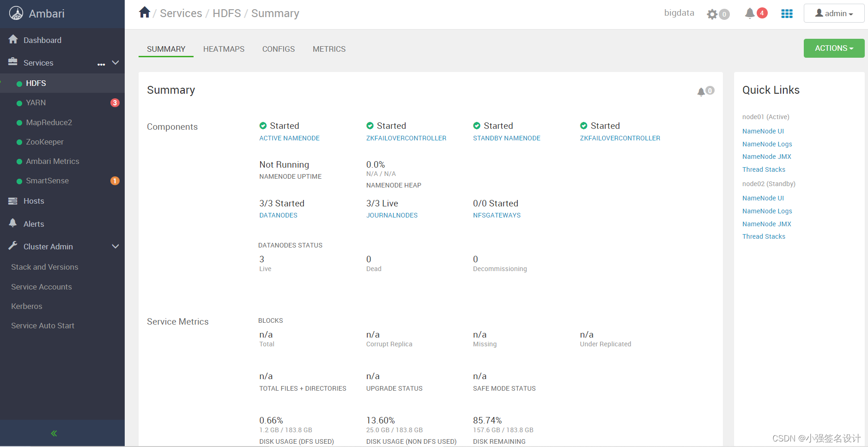
Task: Open NameNode Logs for node02 (Standby)
Action: click(x=767, y=211)
